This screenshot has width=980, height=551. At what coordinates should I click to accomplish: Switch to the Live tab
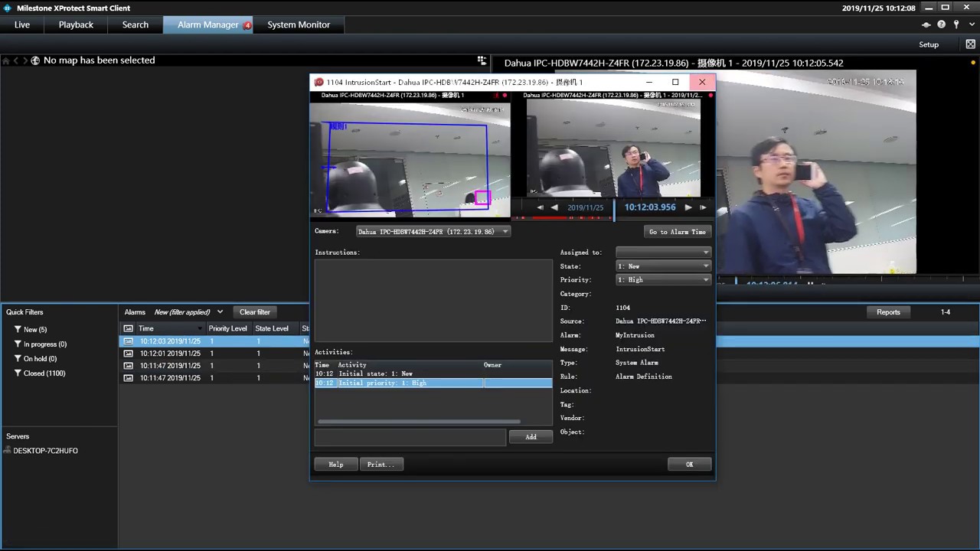(x=22, y=24)
